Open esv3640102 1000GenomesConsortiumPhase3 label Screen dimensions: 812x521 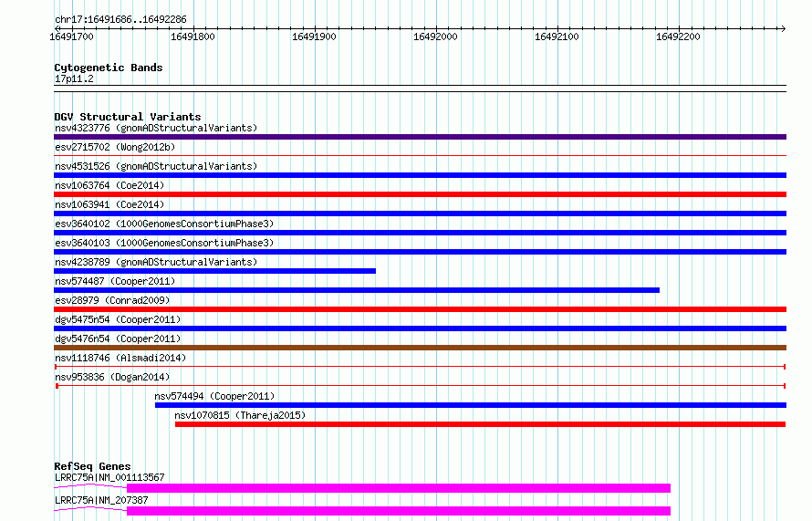click(164, 224)
